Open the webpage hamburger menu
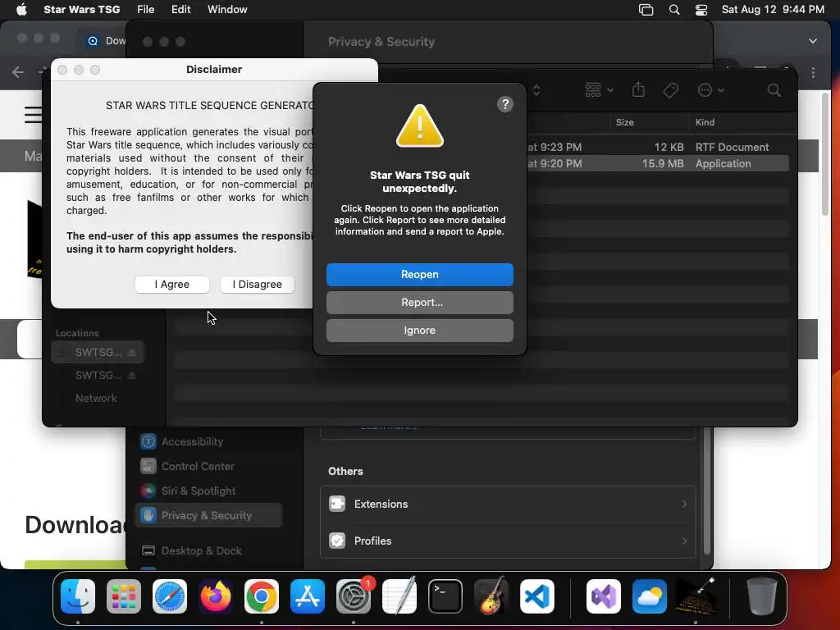The image size is (840, 630). (x=33, y=114)
